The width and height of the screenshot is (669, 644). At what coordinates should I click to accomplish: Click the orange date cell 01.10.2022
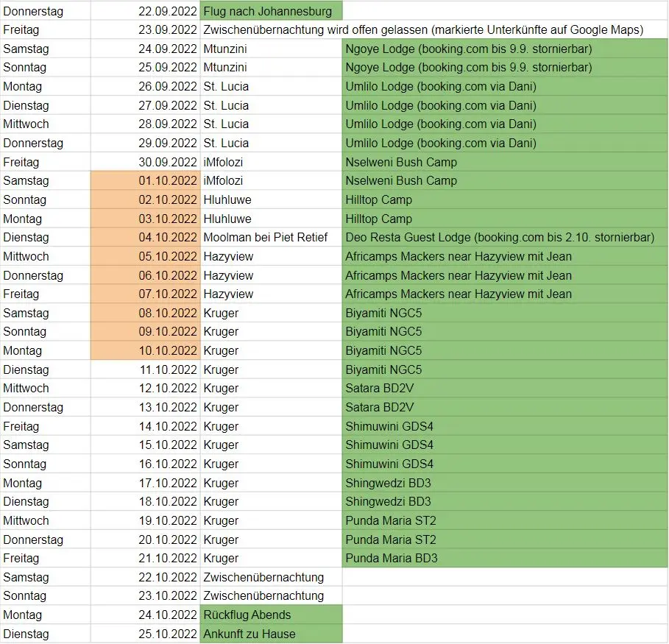pos(146,180)
